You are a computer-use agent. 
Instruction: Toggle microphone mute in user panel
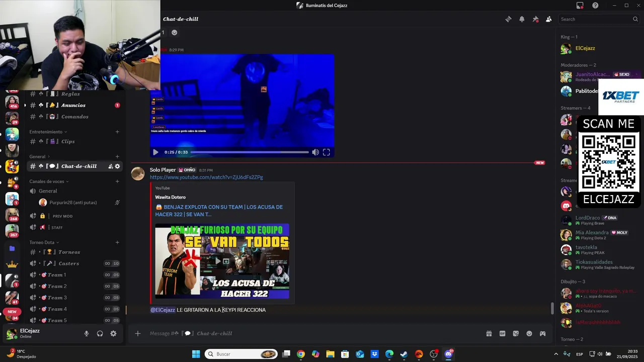pyautogui.click(x=87, y=333)
